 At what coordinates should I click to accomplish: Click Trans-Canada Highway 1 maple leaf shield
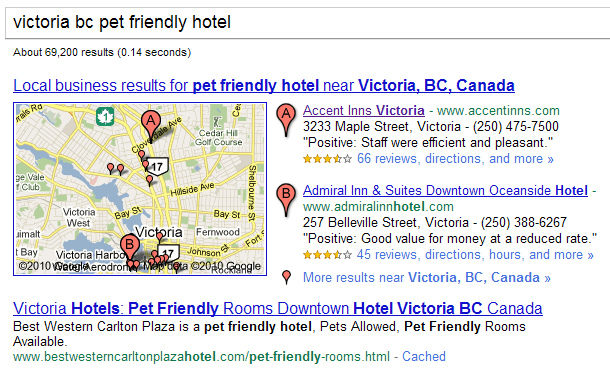coord(105,117)
